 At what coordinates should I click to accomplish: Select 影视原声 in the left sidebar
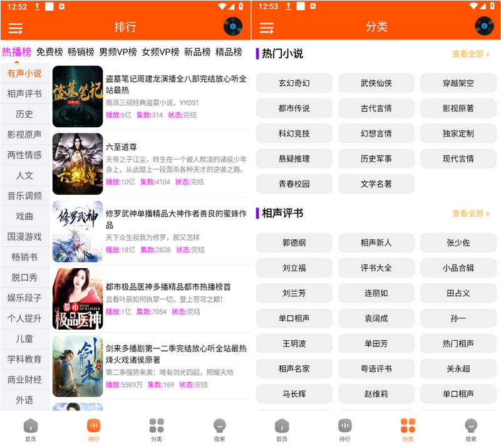tap(25, 134)
